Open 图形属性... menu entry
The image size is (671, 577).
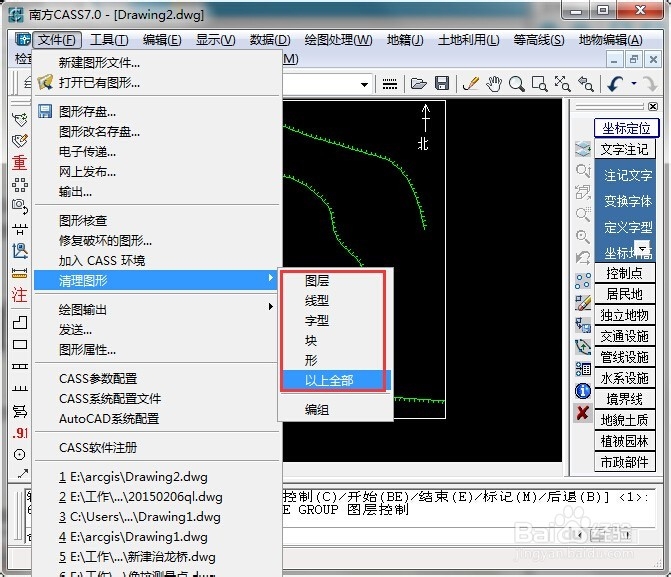pos(157,350)
